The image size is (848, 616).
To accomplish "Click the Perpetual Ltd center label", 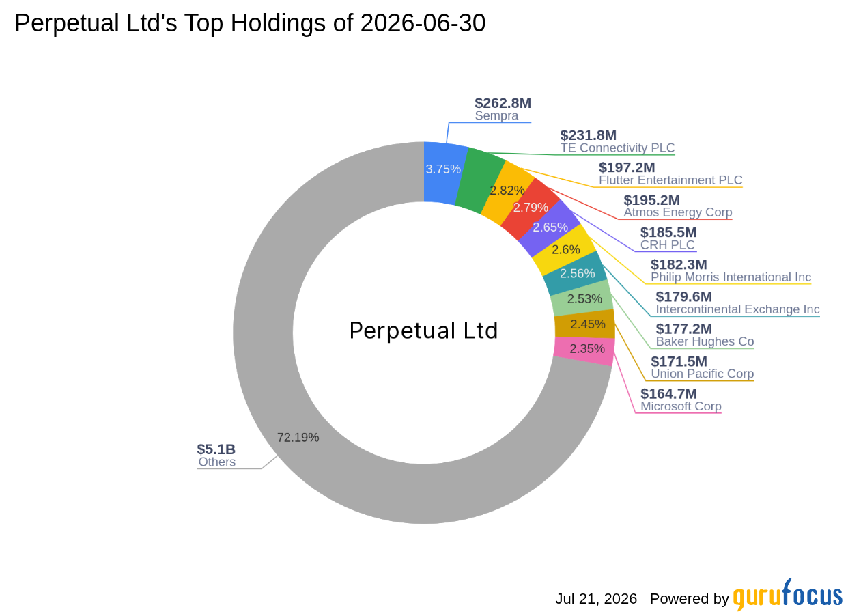I will click(x=423, y=331).
